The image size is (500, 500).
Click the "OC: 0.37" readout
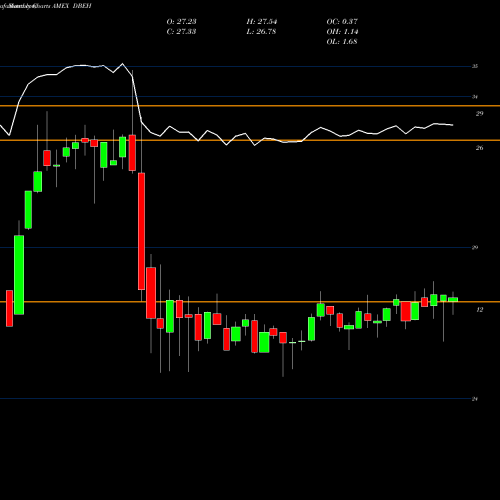(x=342, y=22)
